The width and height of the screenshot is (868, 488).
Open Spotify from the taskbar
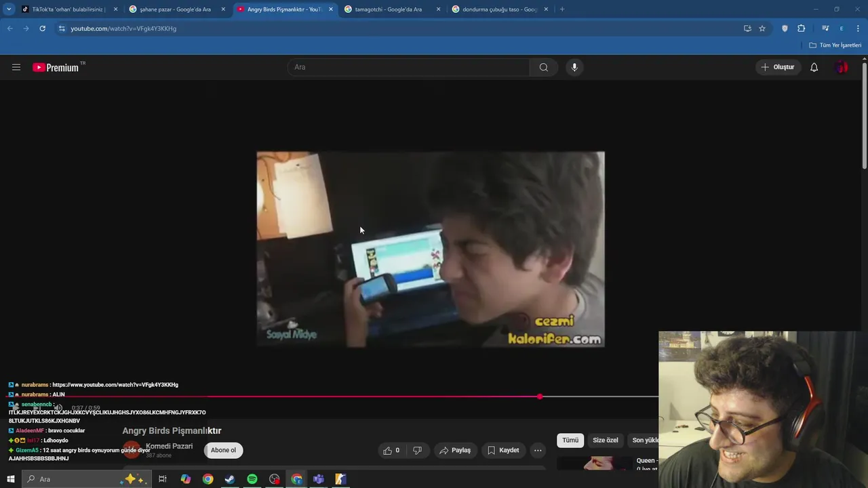point(252,479)
